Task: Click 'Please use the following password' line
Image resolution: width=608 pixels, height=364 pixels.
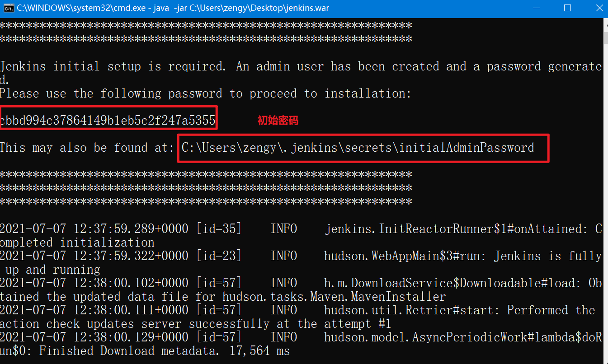Action: [x=206, y=93]
